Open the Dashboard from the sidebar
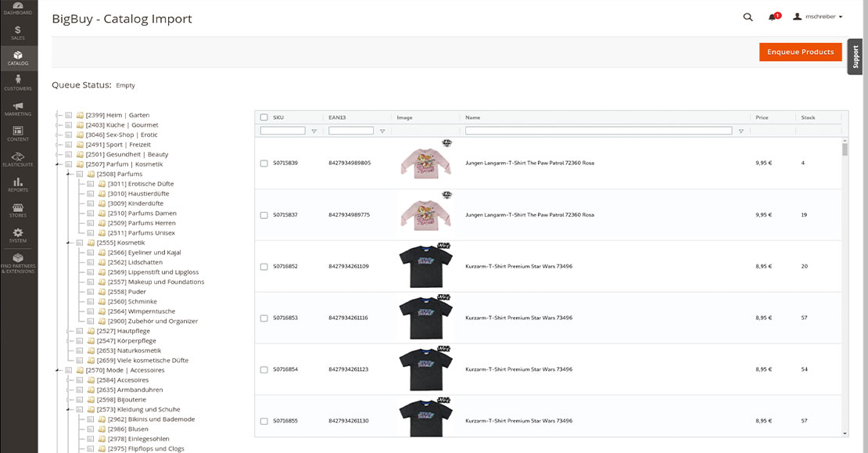This screenshot has height=453, width=868. tap(19, 8)
